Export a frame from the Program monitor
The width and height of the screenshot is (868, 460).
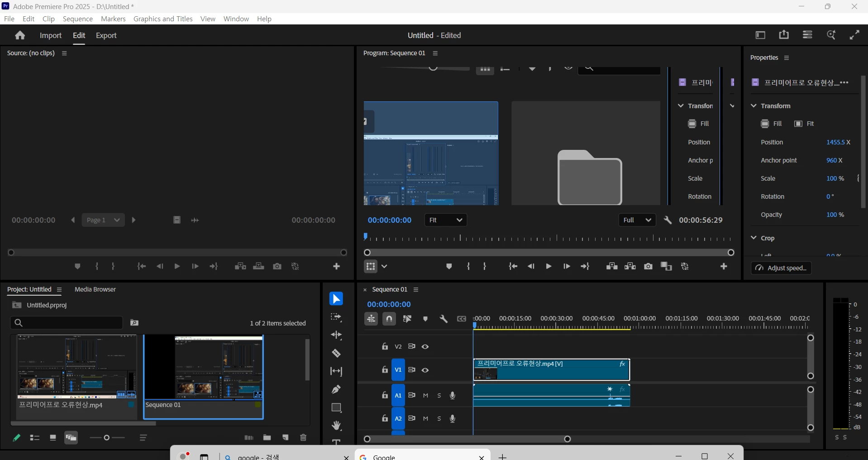point(649,266)
